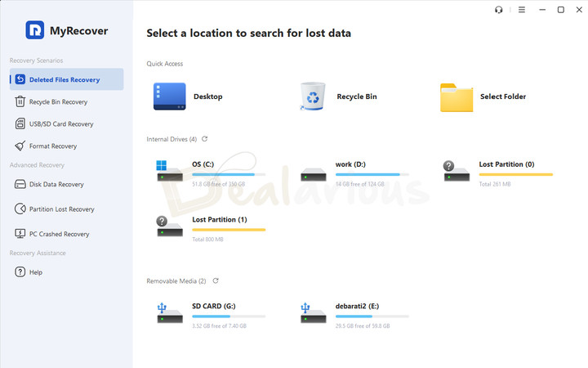Select the work (D:) drive name

point(350,164)
